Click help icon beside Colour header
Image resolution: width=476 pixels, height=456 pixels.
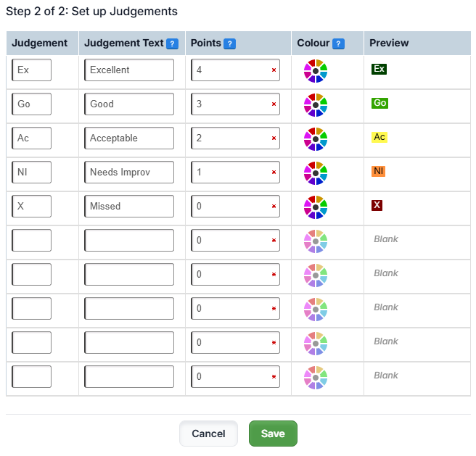pyautogui.click(x=338, y=43)
